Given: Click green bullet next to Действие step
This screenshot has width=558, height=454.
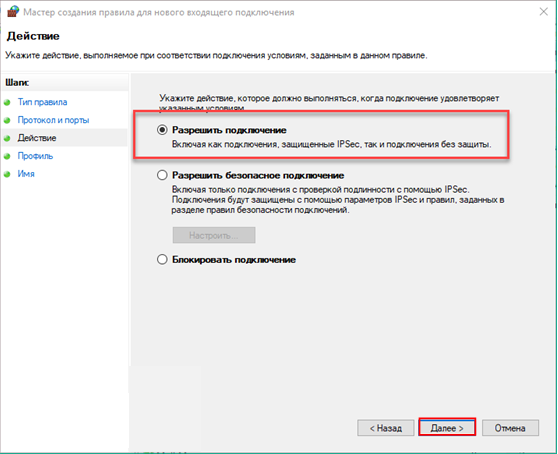Looking at the screenshot, I should 7,138.
